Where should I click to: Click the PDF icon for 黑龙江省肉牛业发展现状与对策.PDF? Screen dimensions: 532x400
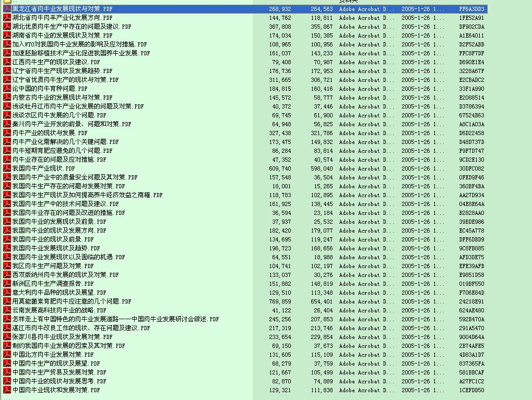click(7, 9)
